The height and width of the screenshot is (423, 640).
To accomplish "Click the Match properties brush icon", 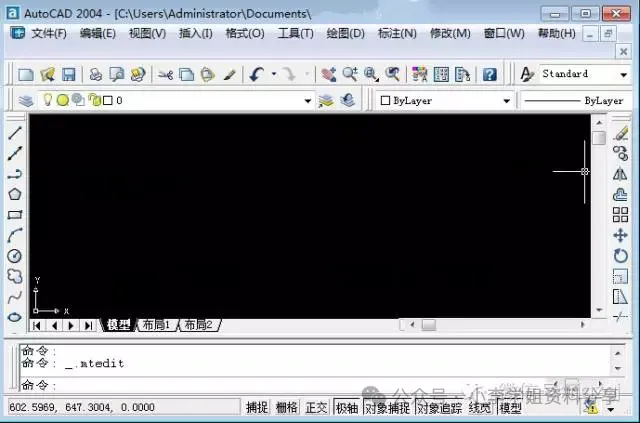I will coord(229,75).
